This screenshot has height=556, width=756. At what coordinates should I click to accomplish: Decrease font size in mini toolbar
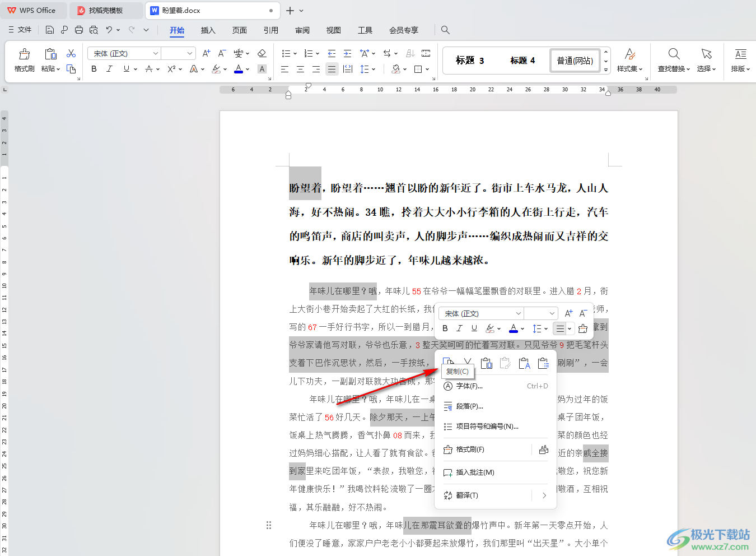pyautogui.click(x=583, y=313)
